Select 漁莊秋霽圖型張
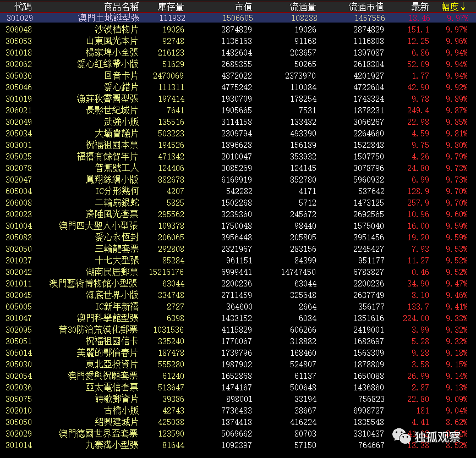Viewport: 476px width, 458px height. pyautogui.click(x=108, y=99)
